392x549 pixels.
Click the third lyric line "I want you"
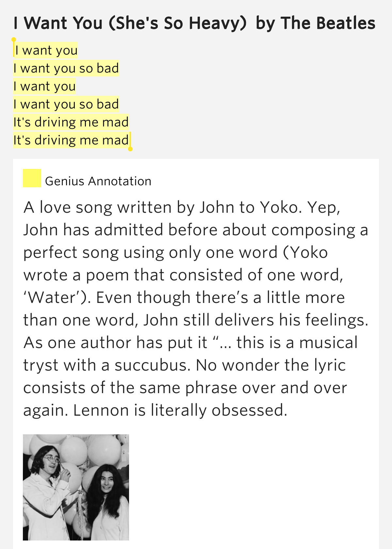tap(44, 86)
